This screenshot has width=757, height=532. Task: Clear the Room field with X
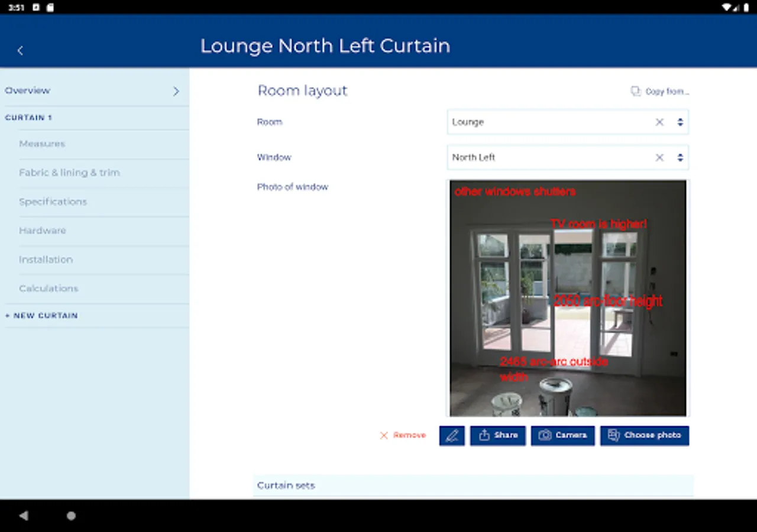point(659,122)
